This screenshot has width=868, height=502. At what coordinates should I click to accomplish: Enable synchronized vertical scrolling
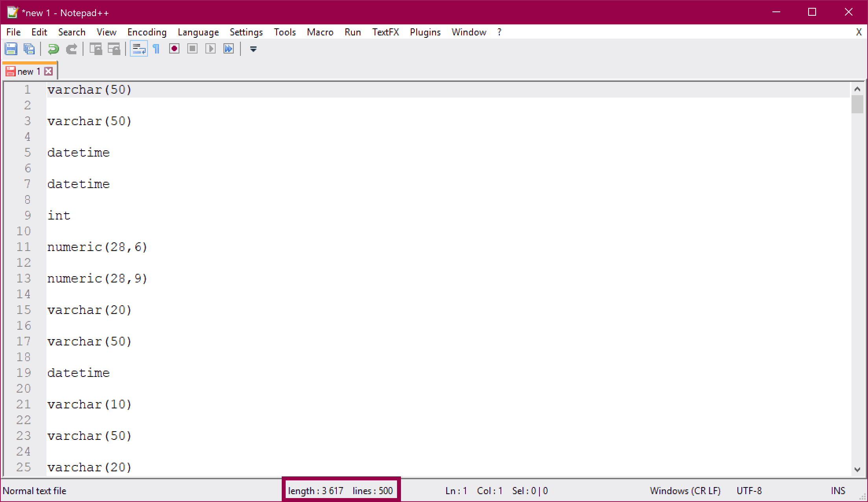96,48
